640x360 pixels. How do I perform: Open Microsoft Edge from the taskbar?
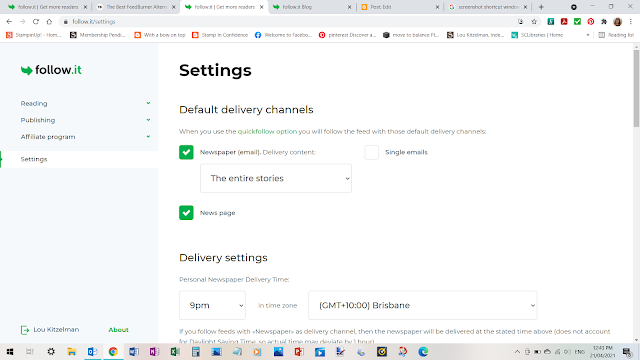(x=423, y=351)
